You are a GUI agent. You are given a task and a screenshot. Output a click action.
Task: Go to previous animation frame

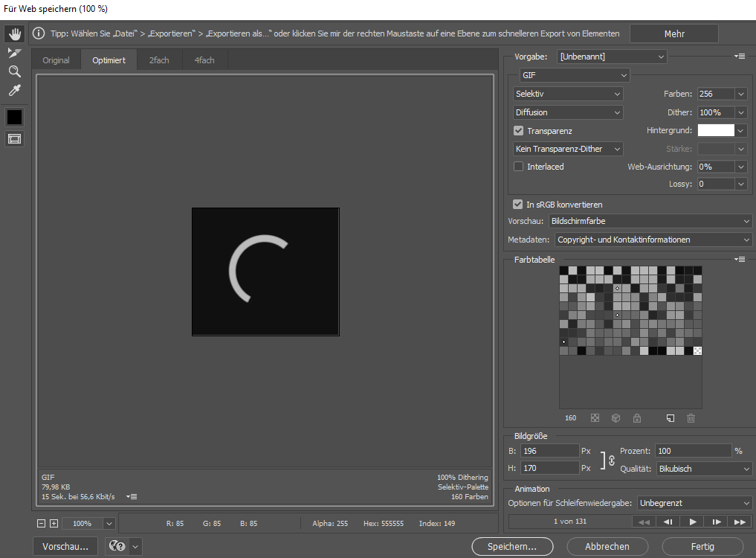[668, 522]
